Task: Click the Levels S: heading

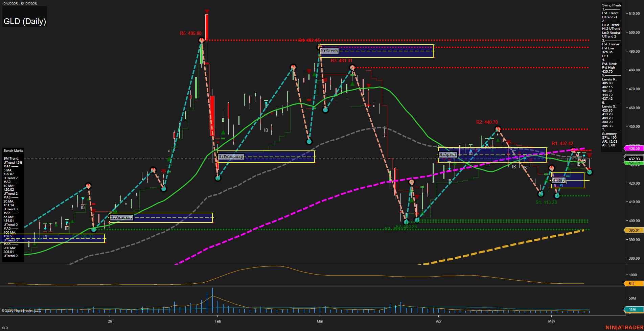Action: point(609,107)
